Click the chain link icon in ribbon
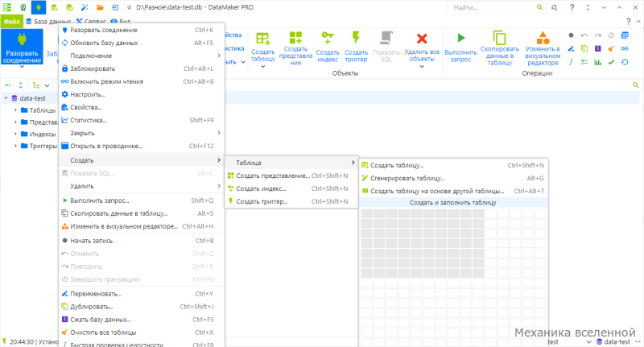 [625, 49]
